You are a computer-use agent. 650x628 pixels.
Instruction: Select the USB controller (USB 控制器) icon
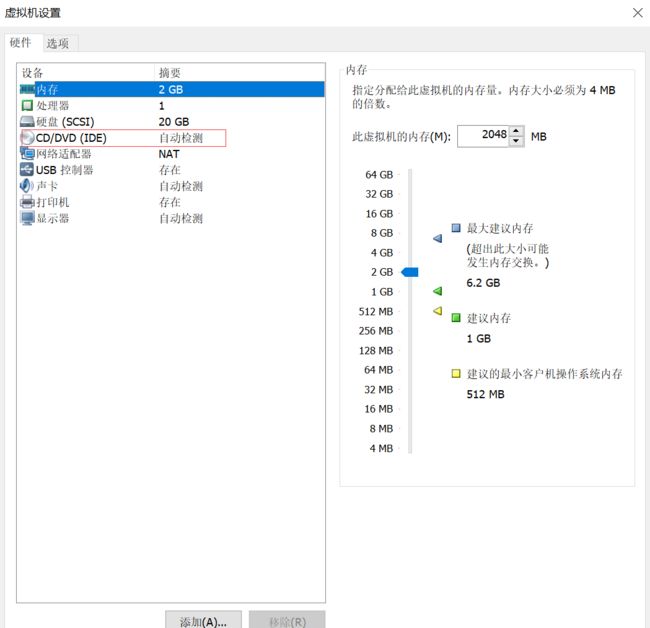click(x=27, y=170)
